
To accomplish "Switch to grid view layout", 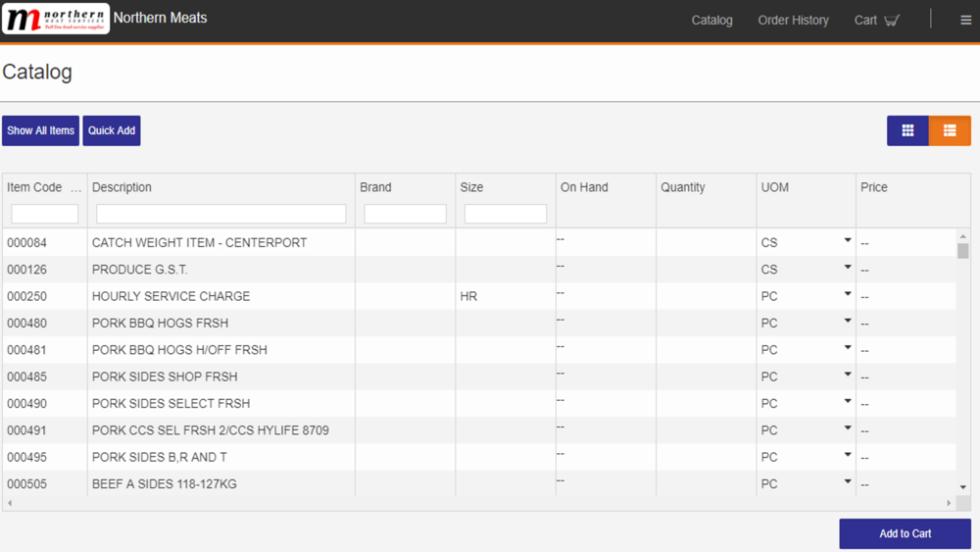I will pos(907,130).
